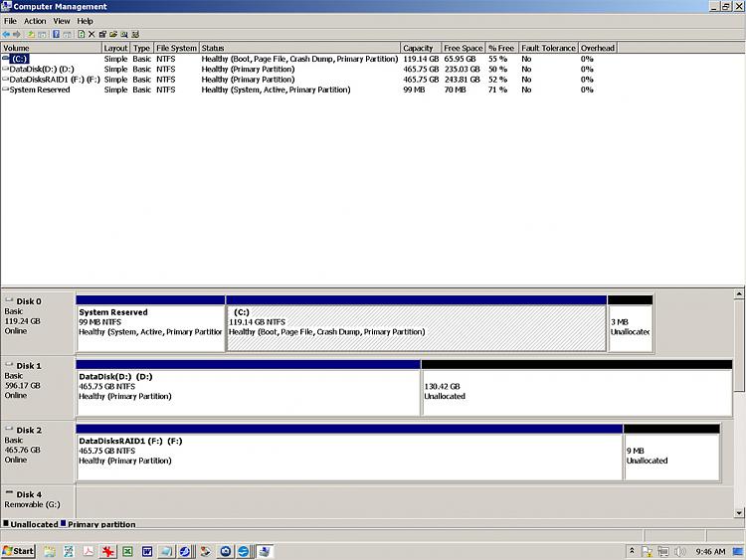This screenshot has width=746, height=560.
Task: Click the Disk 1 label panel
Action: click(x=38, y=388)
